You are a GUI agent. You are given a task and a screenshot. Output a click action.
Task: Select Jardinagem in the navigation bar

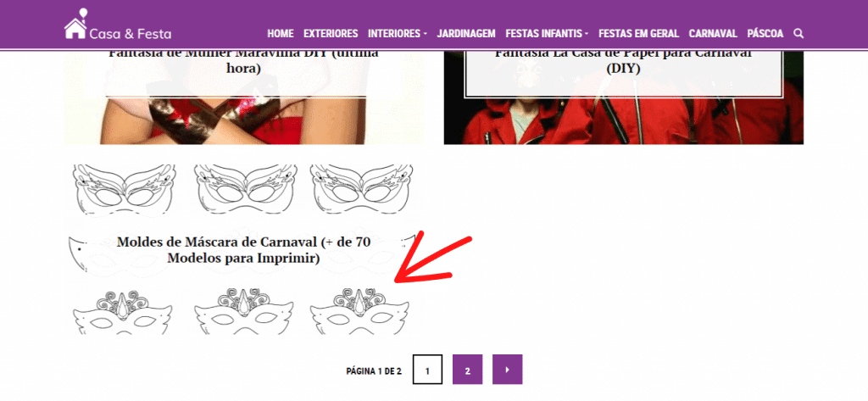(466, 33)
